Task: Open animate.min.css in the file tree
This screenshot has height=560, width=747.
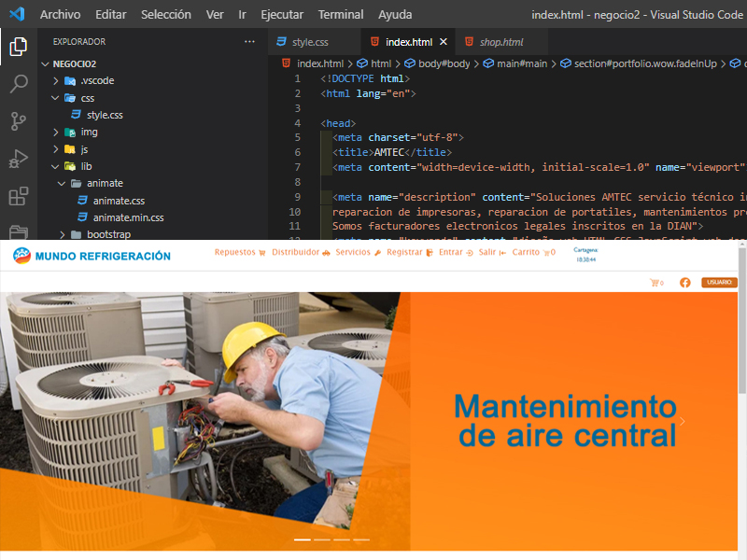Action: pos(128,217)
